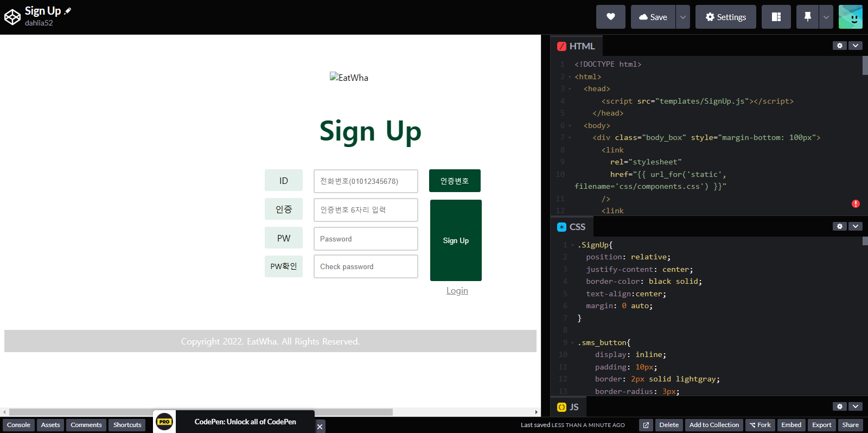Open the Console panel
This screenshot has width=868, height=433.
click(18, 425)
